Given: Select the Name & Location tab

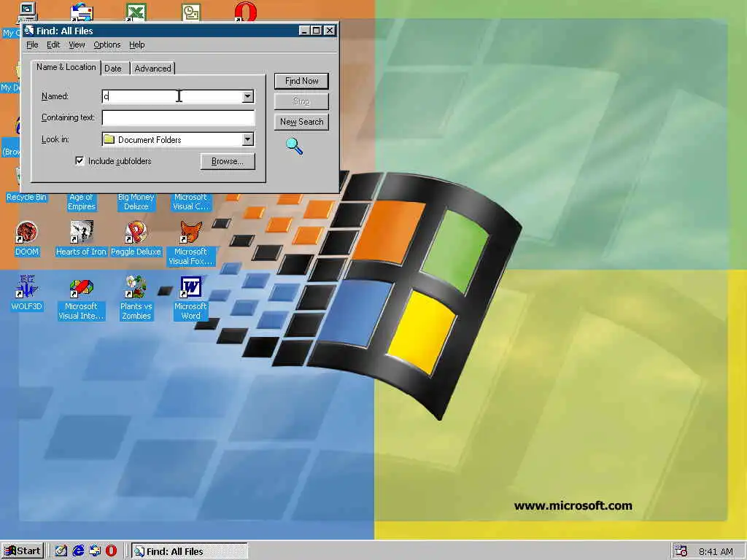Looking at the screenshot, I should [x=66, y=67].
